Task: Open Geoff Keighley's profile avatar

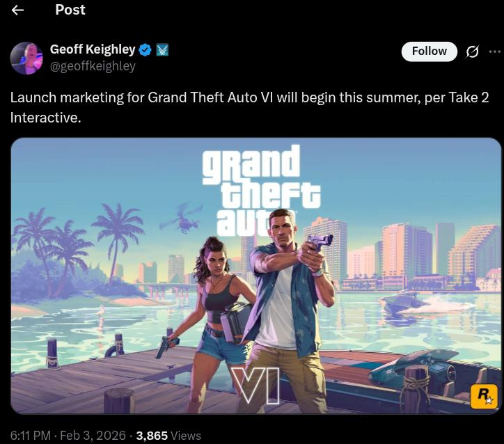Action: pos(26,58)
